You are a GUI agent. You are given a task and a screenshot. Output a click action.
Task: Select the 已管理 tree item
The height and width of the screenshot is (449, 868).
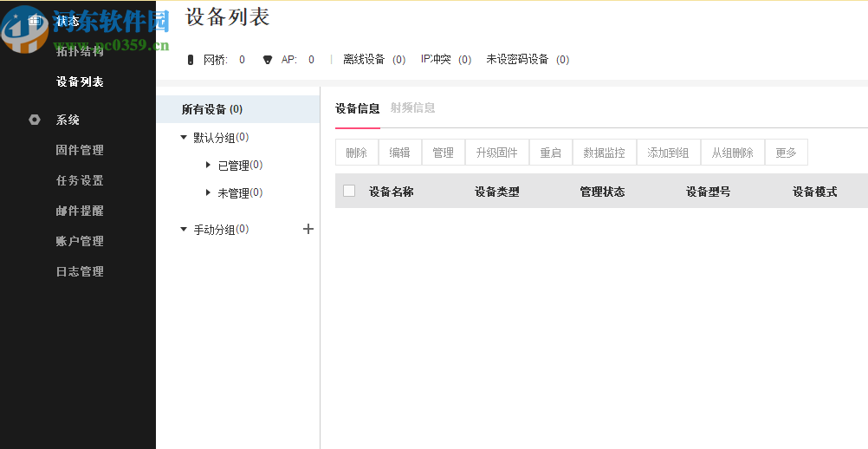240,165
